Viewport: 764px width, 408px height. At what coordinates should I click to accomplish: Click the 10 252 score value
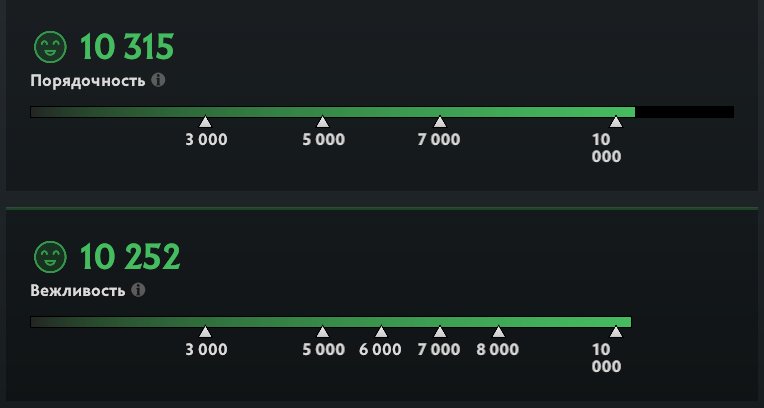(x=129, y=258)
